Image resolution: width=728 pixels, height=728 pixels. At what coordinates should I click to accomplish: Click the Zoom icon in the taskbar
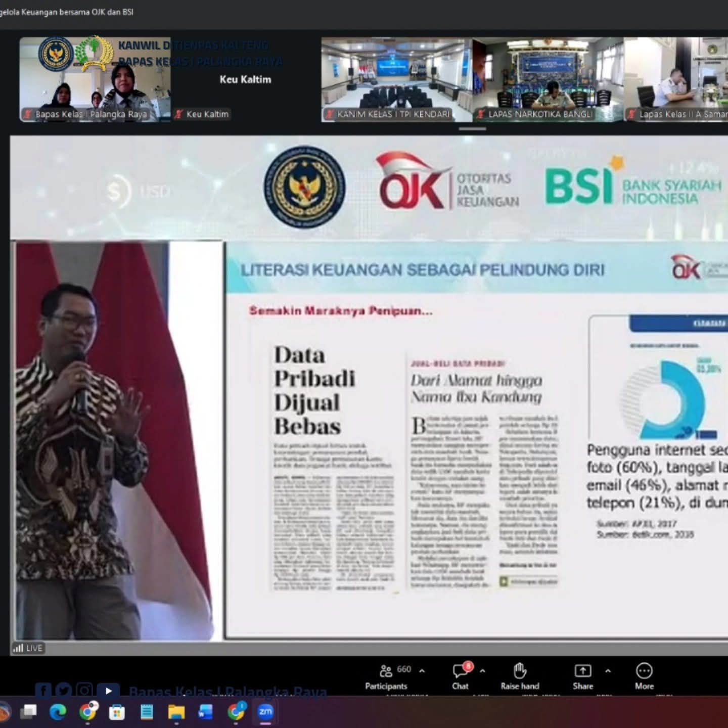pyautogui.click(x=265, y=712)
